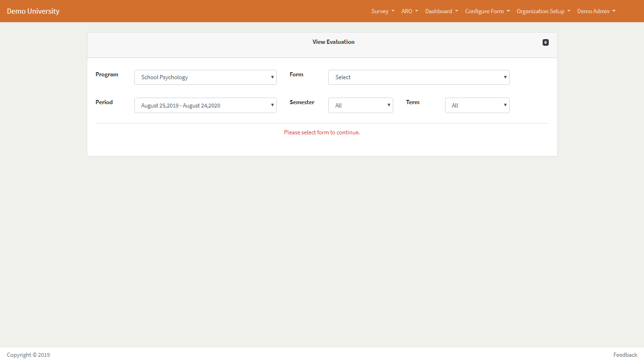
Task: Click the View Evaluation panel title
Action: pyautogui.click(x=333, y=42)
